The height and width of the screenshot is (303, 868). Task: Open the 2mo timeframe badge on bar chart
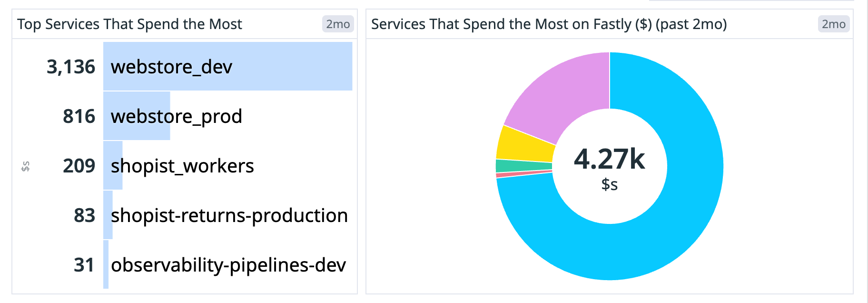click(x=338, y=24)
